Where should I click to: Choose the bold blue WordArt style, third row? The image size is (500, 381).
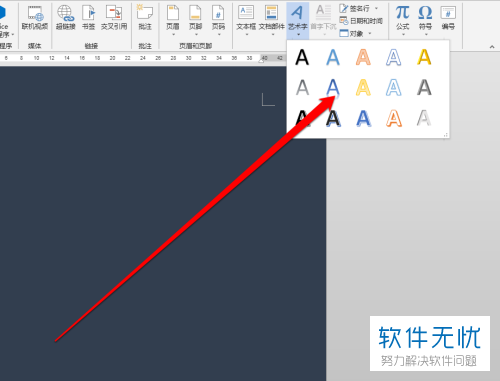pos(363,118)
